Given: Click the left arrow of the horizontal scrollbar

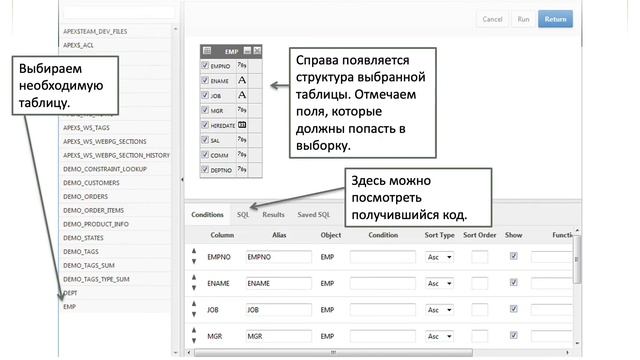Looking at the screenshot, I should point(189,352).
